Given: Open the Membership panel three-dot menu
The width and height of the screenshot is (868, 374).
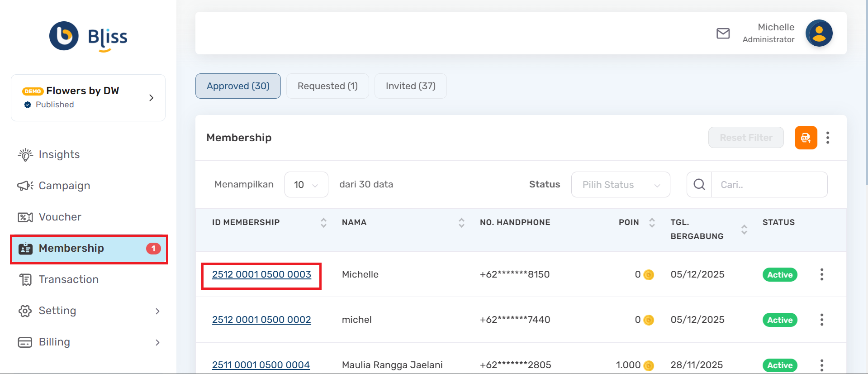Looking at the screenshot, I should [x=827, y=138].
